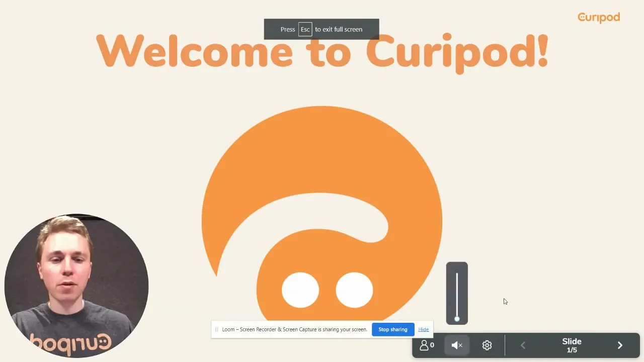Go to the previous slide arrow
The height and width of the screenshot is (362, 644).
(x=523, y=345)
